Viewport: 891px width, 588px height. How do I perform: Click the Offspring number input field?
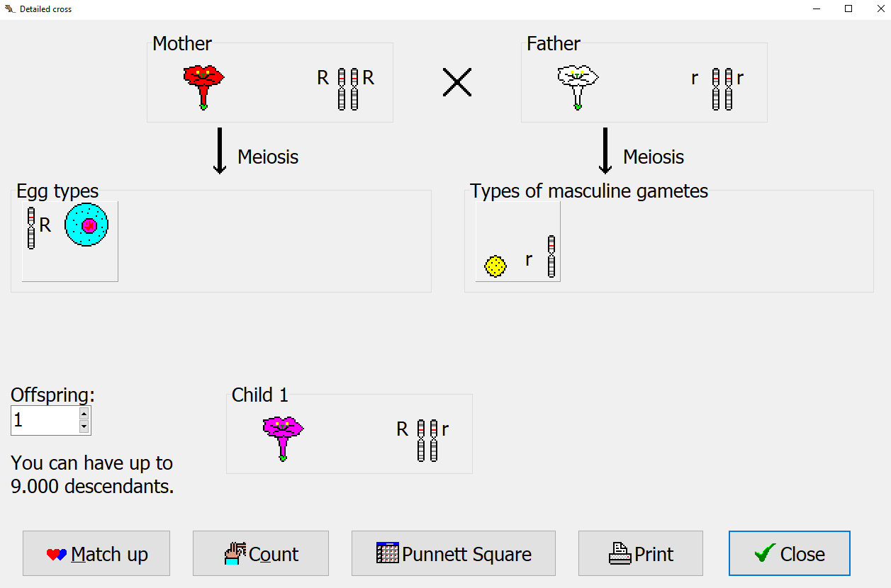[x=44, y=421]
